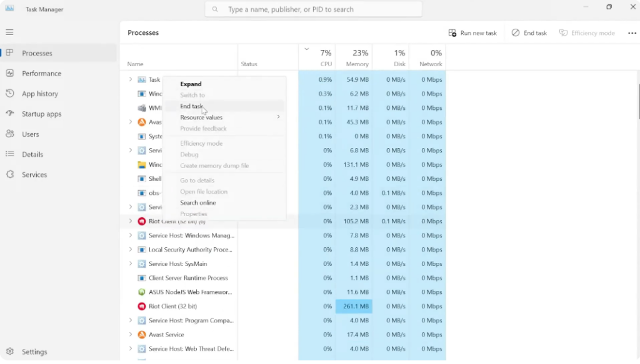Screen dimensions: 640x364
Task: Open Settings at bottom of sidebar
Action: tap(34, 352)
